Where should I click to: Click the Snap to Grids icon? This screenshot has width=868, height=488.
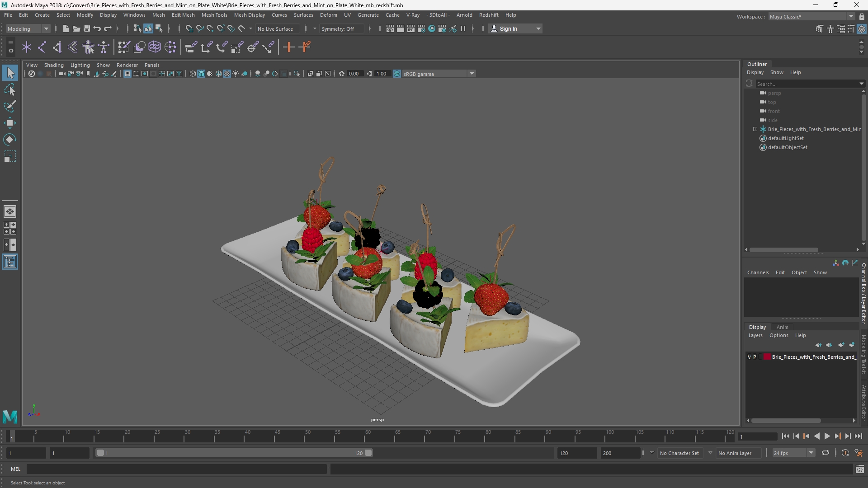coord(189,28)
